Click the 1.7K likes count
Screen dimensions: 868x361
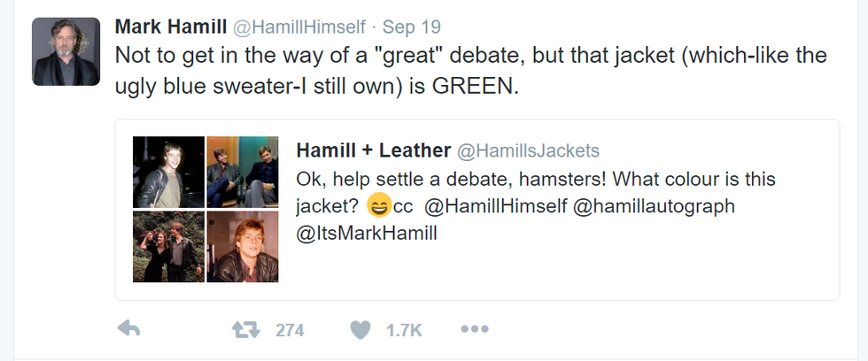pos(405,330)
